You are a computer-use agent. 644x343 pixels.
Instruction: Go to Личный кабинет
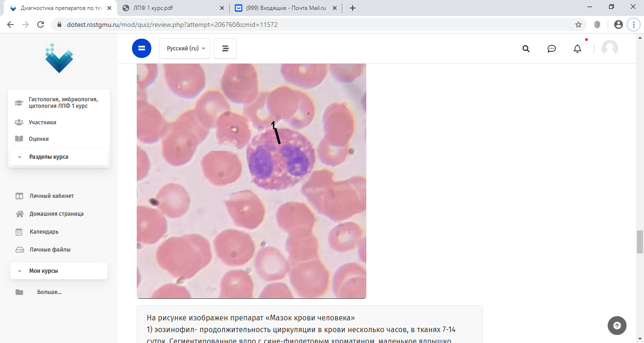51,196
